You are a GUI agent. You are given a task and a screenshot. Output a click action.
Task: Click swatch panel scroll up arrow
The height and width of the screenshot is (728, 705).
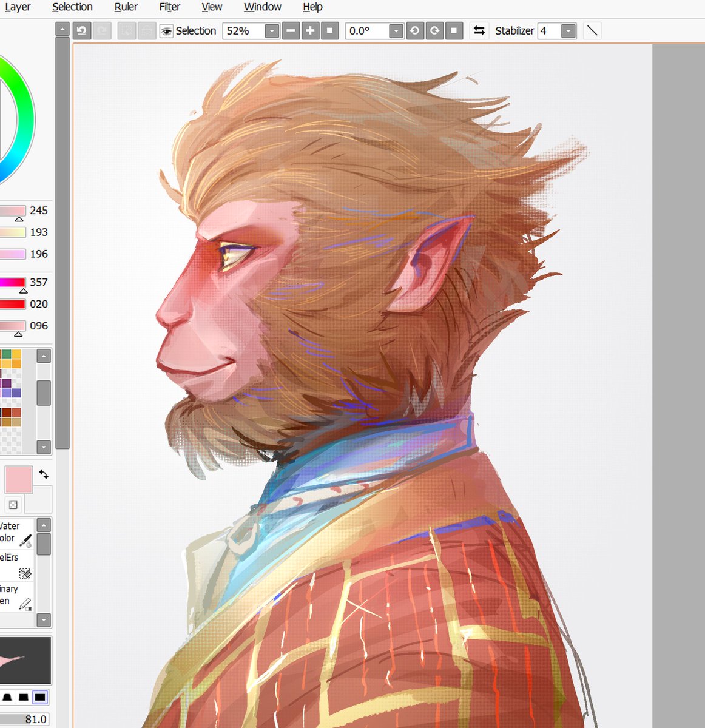coord(44,356)
